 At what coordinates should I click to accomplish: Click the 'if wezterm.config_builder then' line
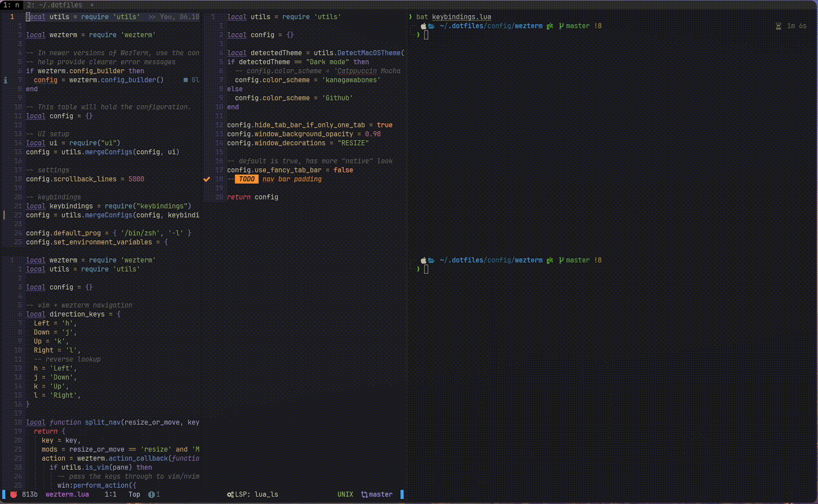(85, 71)
